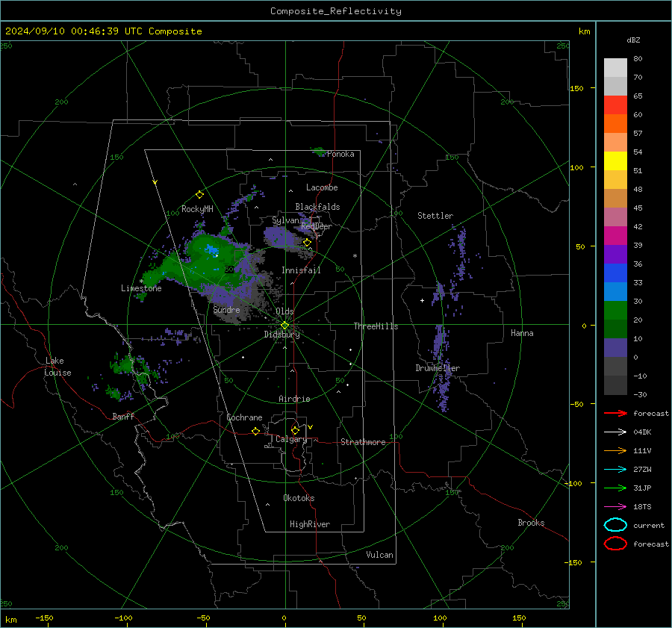Image resolution: width=672 pixels, height=628 pixels.
Task: Click the RockyMH label
Action: click(197, 209)
